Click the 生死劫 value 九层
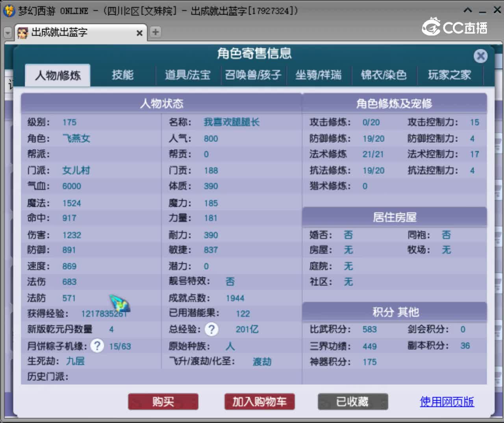 click(75, 361)
